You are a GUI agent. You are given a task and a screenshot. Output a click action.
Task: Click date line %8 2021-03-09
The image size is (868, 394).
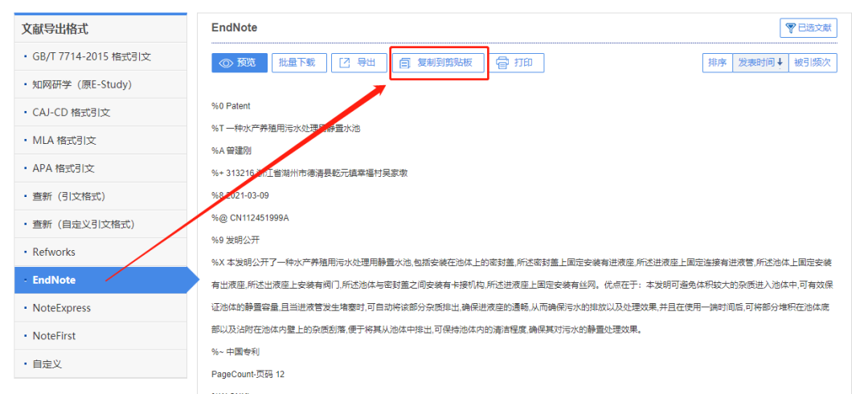click(x=240, y=195)
